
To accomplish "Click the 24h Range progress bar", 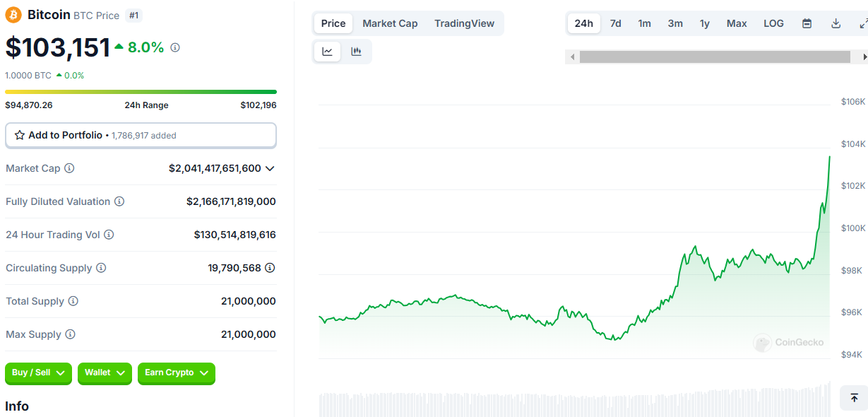I will (141, 92).
